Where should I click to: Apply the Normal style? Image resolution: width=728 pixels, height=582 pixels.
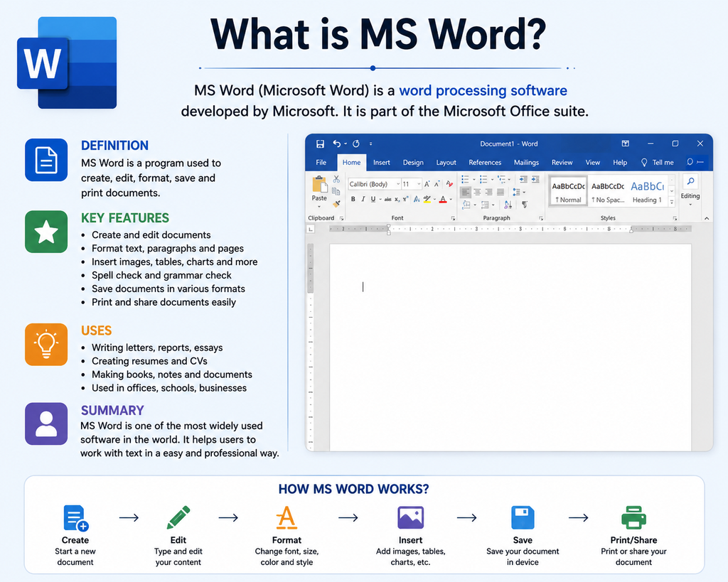(568, 190)
